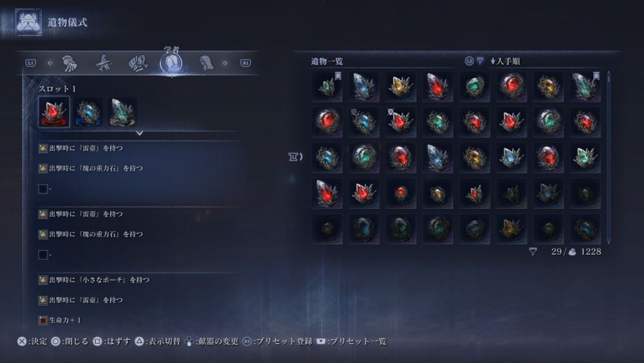
Task: Select the 学者 character tab icon
Action: [x=171, y=63]
